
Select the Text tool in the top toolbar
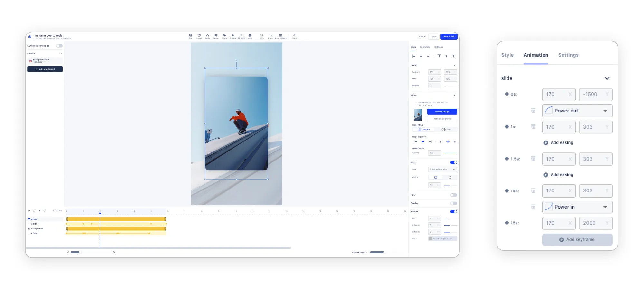pos(191,36)
